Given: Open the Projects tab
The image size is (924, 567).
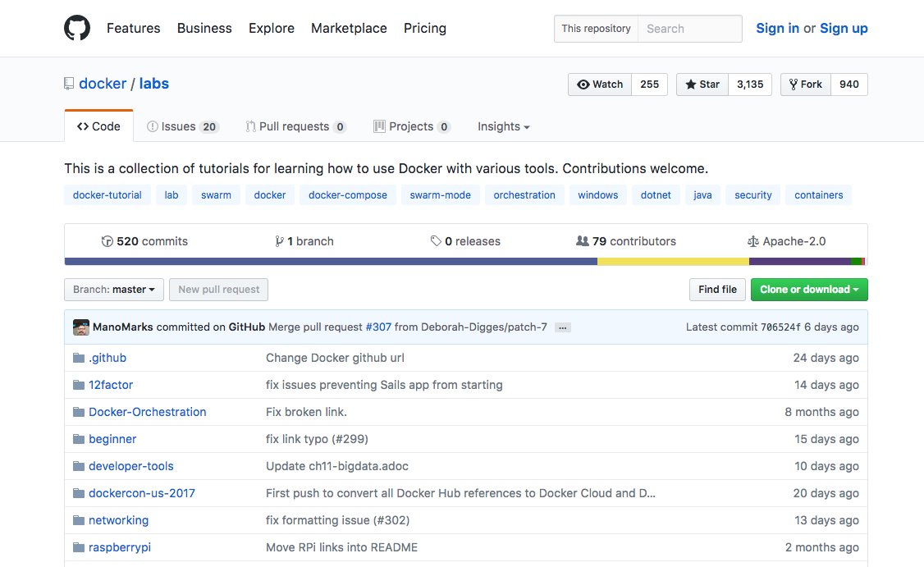Looking at the screenshot, I should point(412,126).
